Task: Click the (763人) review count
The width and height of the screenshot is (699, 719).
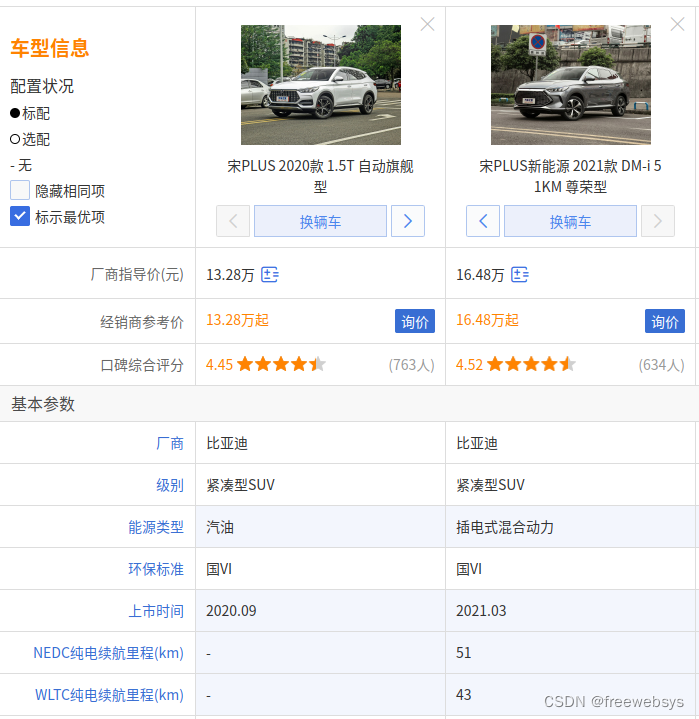Action: [x=411, y=365]
